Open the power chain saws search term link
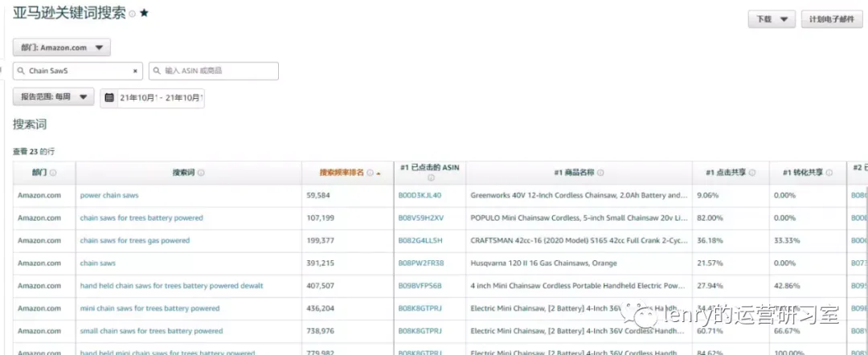Screen dimensions: 868x355 point(109,195)
